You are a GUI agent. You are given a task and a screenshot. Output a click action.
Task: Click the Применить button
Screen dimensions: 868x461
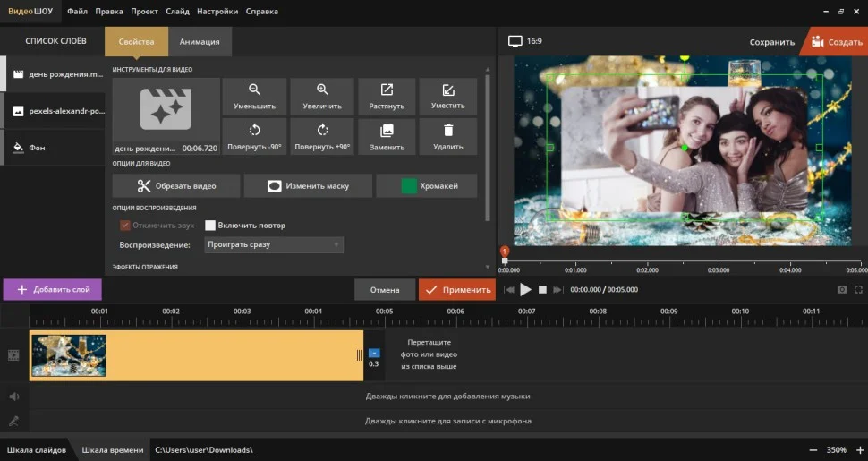tap(456, 290)
